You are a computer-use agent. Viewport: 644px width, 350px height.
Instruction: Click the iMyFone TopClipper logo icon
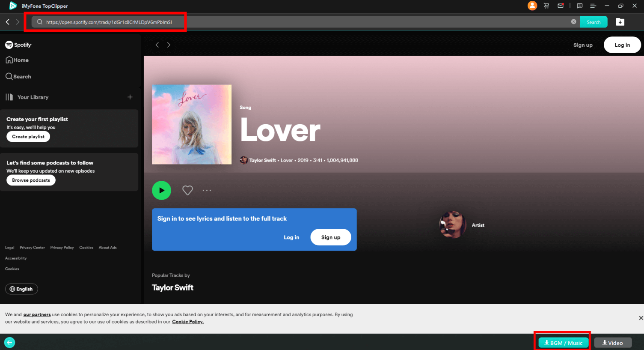[x=13, y=6]
